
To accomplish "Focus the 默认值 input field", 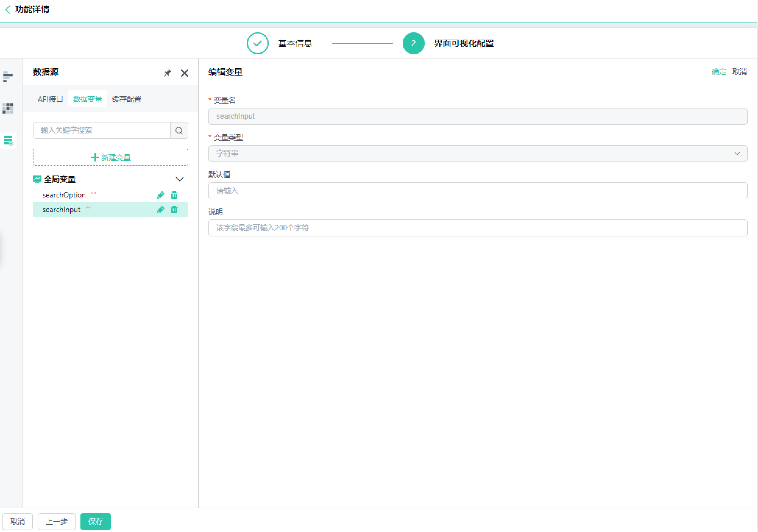I will [x=477, y=191].
